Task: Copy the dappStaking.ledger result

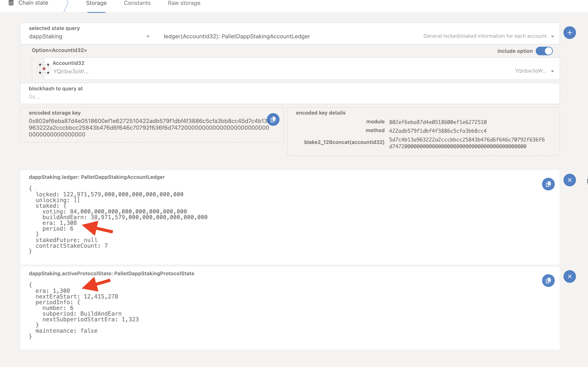Action: point(548,184)
